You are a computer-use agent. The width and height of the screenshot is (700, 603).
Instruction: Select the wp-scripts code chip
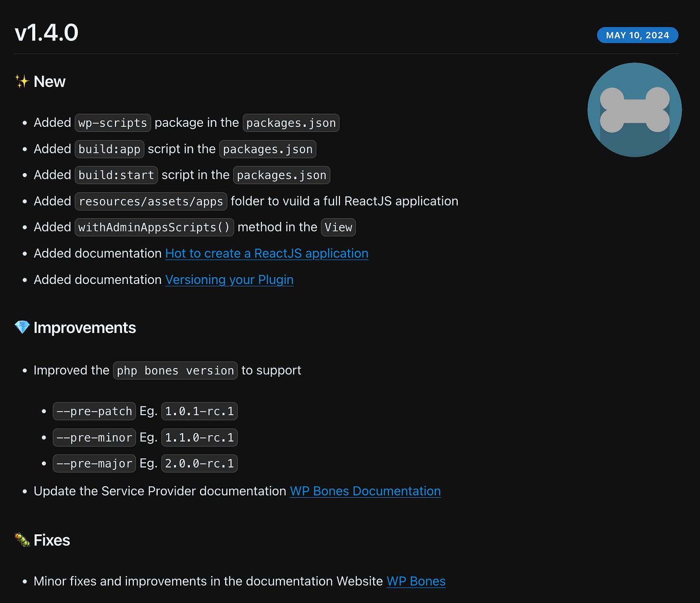pos(112,123)
